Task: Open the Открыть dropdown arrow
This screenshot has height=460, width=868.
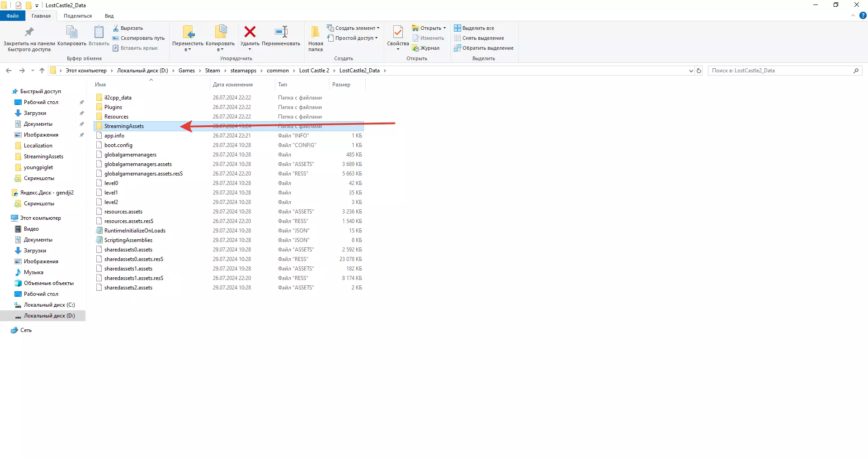Action: [444, 28]
